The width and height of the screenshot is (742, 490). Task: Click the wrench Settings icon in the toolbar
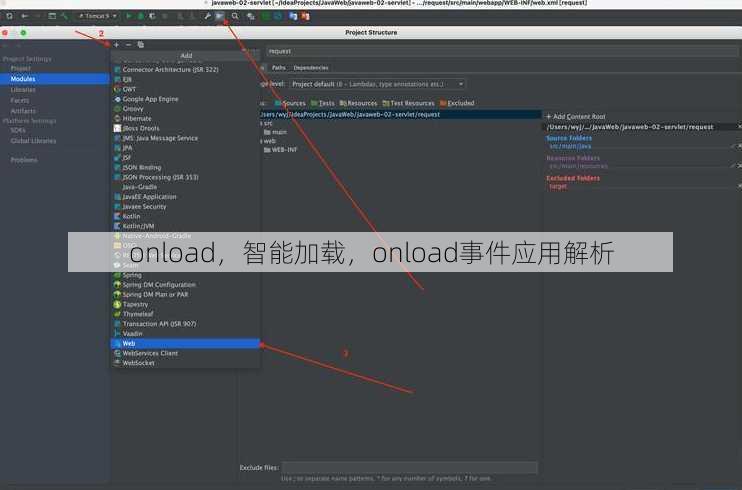coord(207,16)
